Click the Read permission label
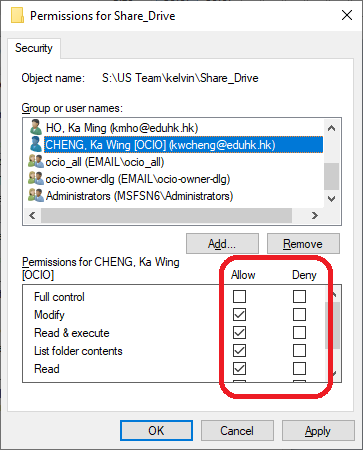Viewport: 363px width, 450px height. [x=47, y=369]
